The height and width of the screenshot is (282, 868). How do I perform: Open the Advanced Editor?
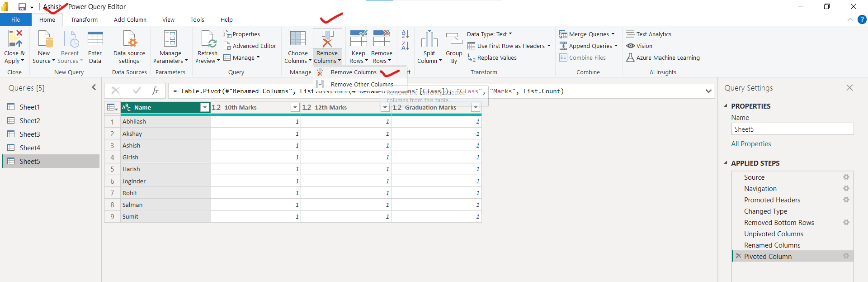click(250, 46)
